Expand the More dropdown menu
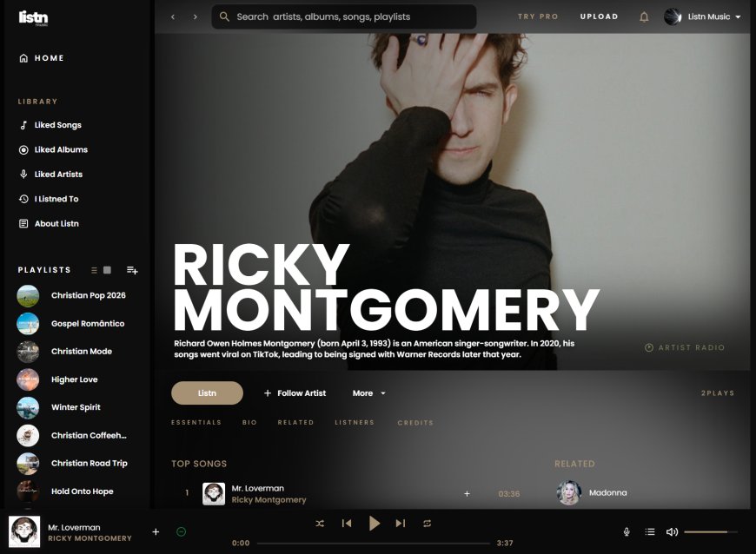 click(x=368, y=393)
